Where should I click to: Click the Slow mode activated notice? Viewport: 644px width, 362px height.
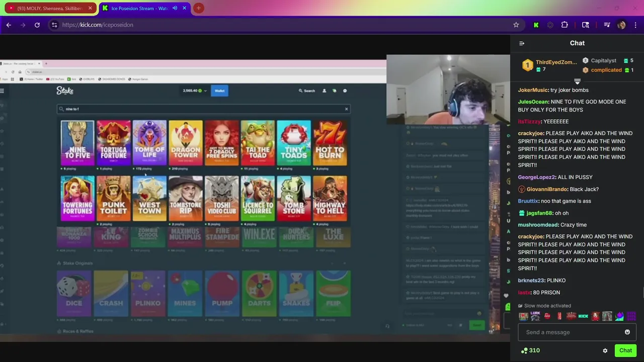pyautogui.click(x=544, y=306)
